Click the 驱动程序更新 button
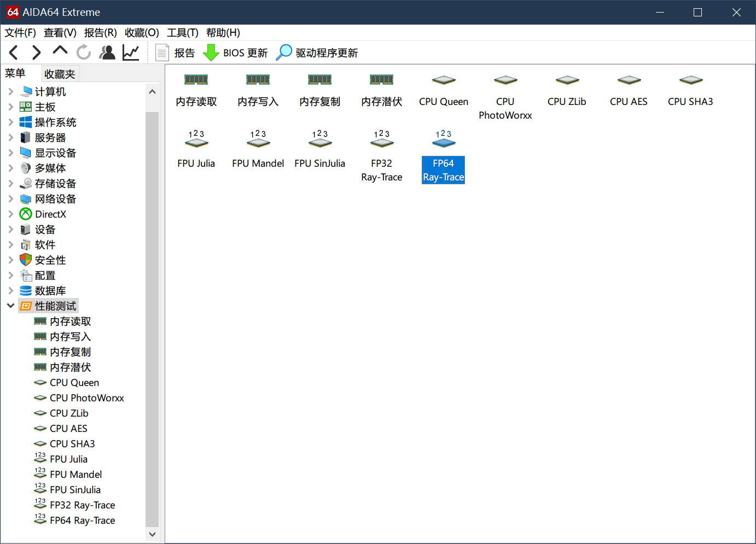The width and height of the screenshot is (756, 544). [x=316, y=52]
